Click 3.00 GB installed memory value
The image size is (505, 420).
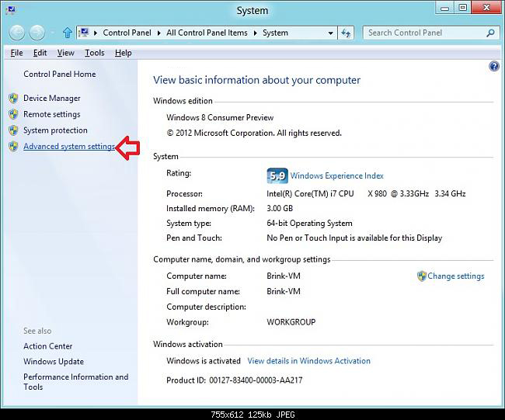click(280, 209)
